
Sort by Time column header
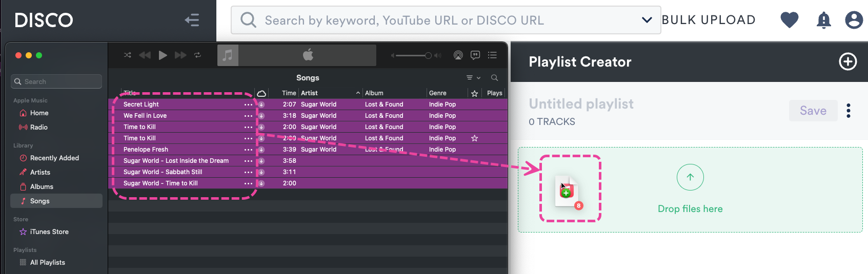pos(289,93)
